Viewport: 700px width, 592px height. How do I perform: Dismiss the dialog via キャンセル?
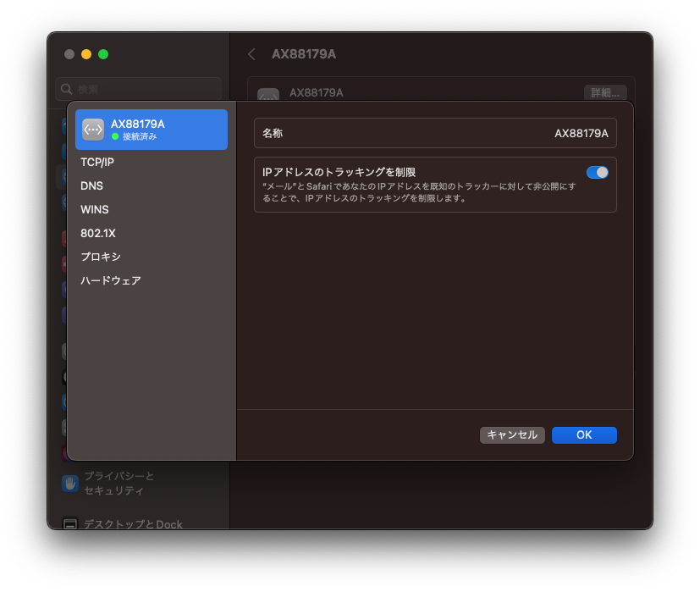[x=512, y=434]
